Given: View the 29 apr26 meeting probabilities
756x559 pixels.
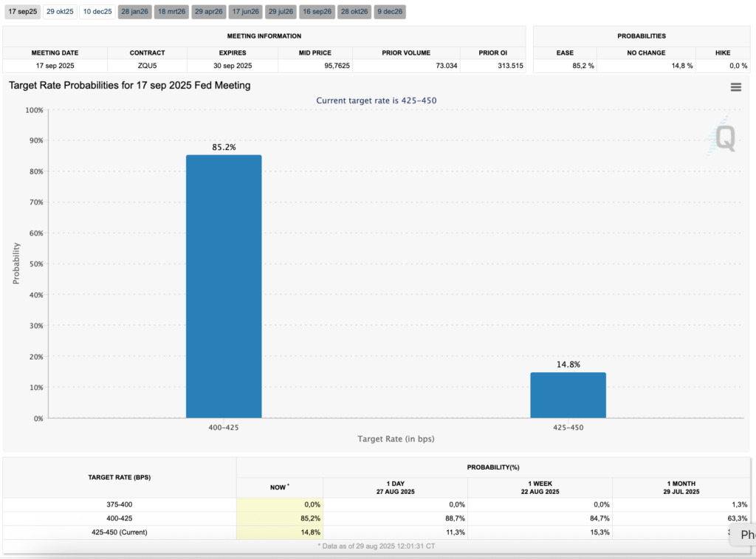Looking at the screenshot, I should point(208,11).
